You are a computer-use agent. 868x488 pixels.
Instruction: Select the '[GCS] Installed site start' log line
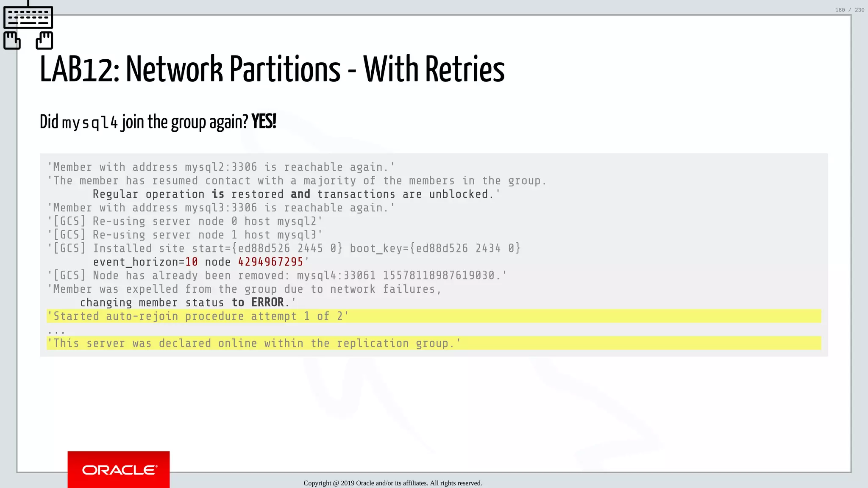(284, 249)
